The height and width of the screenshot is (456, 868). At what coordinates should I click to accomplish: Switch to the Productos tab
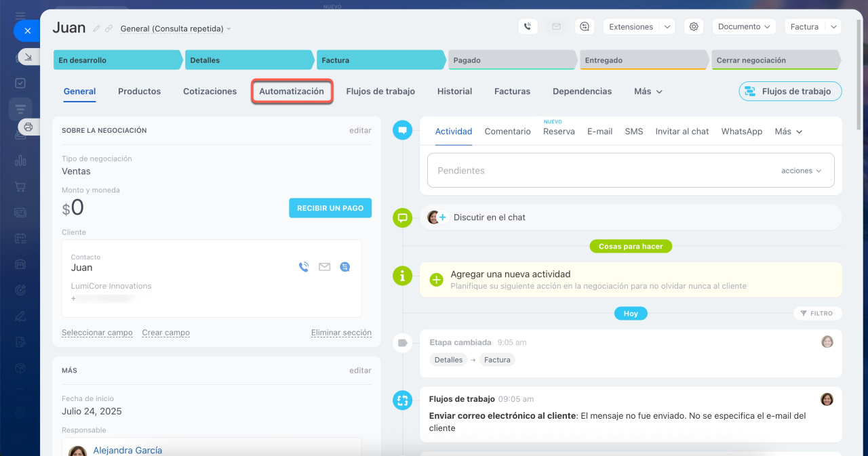click(139, 91)
